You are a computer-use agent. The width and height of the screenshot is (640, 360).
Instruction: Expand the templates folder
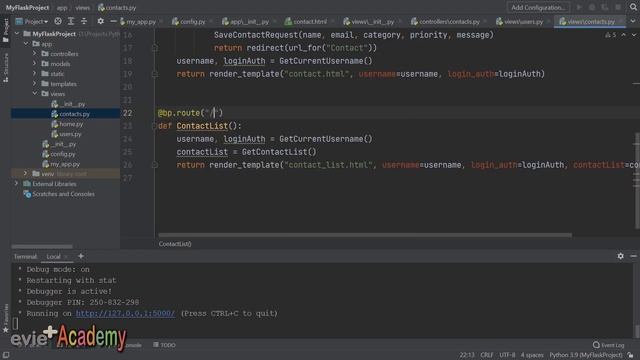[x=35, y=84]
